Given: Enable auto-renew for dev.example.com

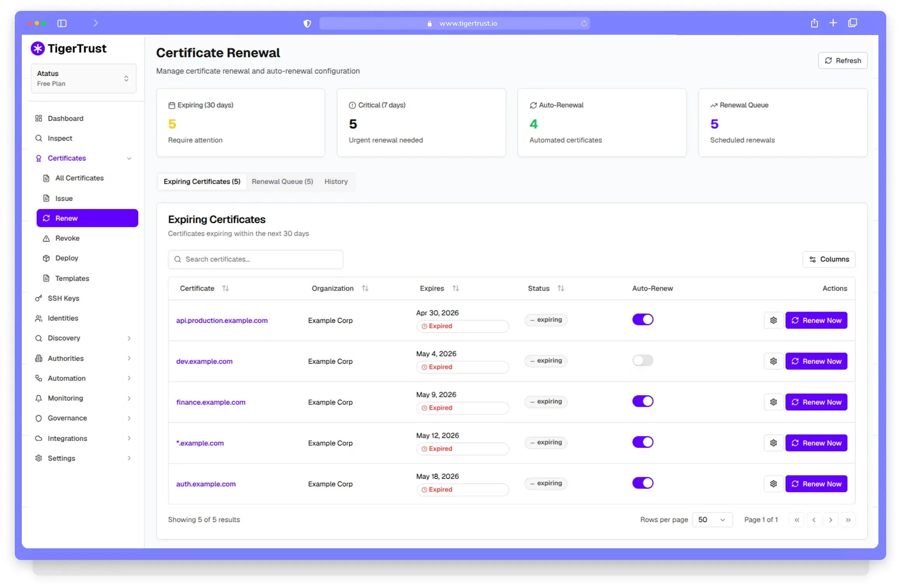Looking at the screenshot, I should (643, 360).
